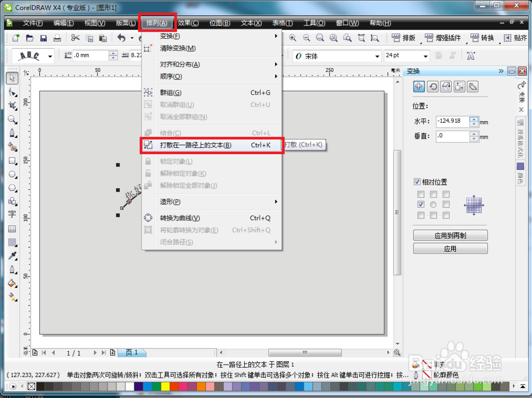Choose 清除变换 from the menu

pyautogui.click(x=212, y=48)
